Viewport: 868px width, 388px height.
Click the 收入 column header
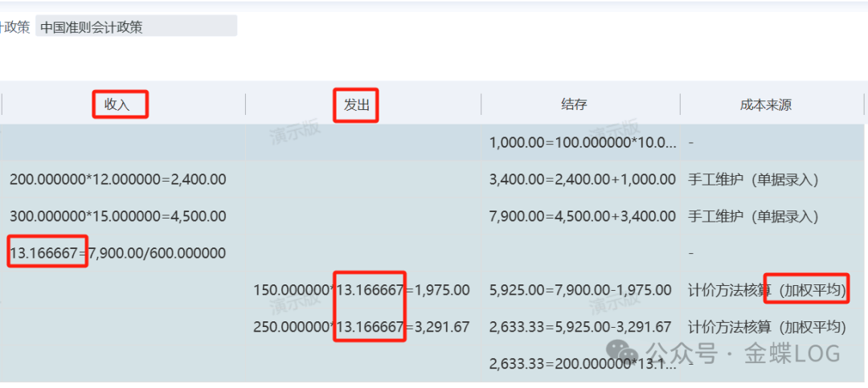click(x=117, y=104)
